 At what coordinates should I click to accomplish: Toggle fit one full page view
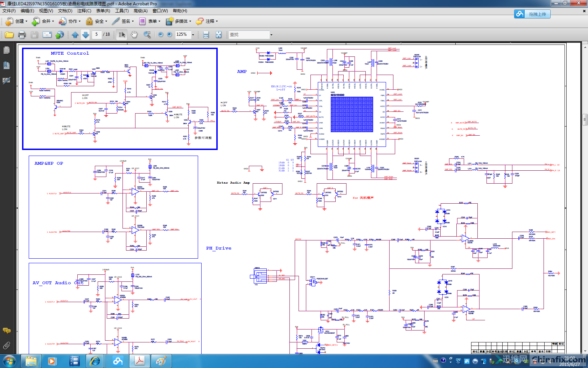(218, 35)
